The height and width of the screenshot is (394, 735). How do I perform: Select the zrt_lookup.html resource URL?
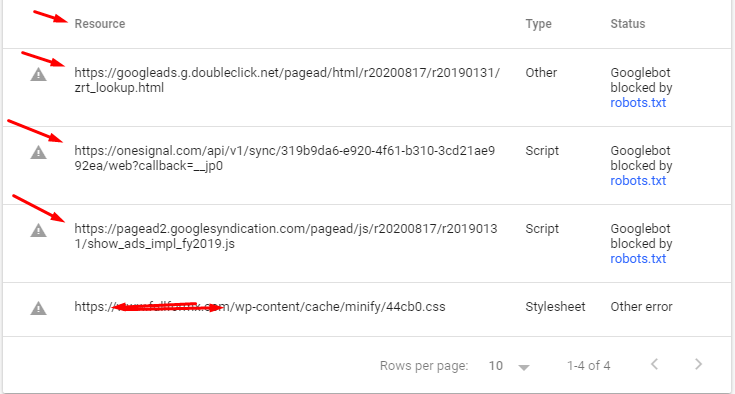click(287, 80)
